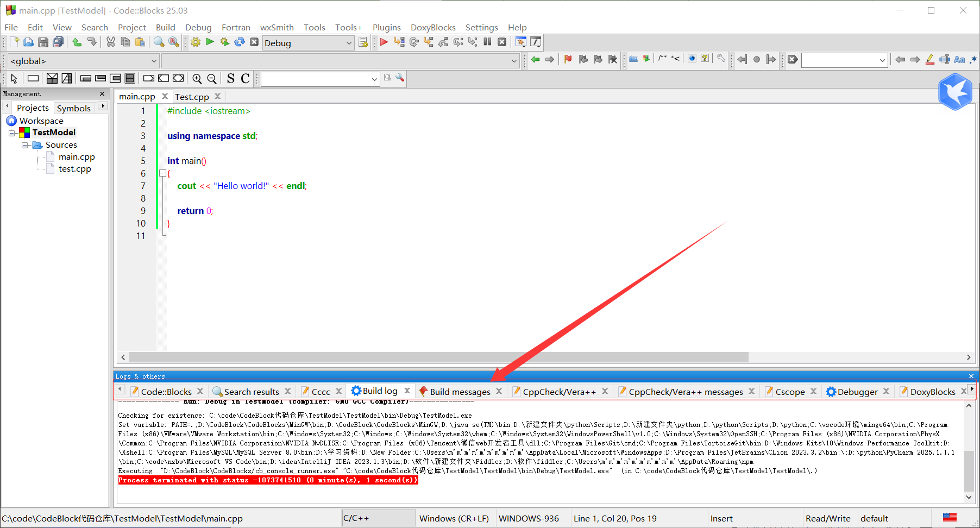Open the Debug build target dropdown
980x528 pixels.
[349, 43]
